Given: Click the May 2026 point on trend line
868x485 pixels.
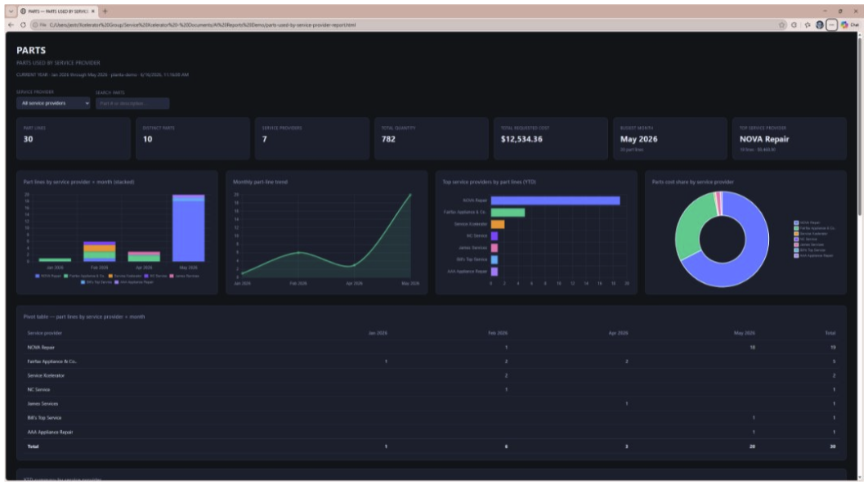Looking at the screenshot, I should tap(410, 195).
